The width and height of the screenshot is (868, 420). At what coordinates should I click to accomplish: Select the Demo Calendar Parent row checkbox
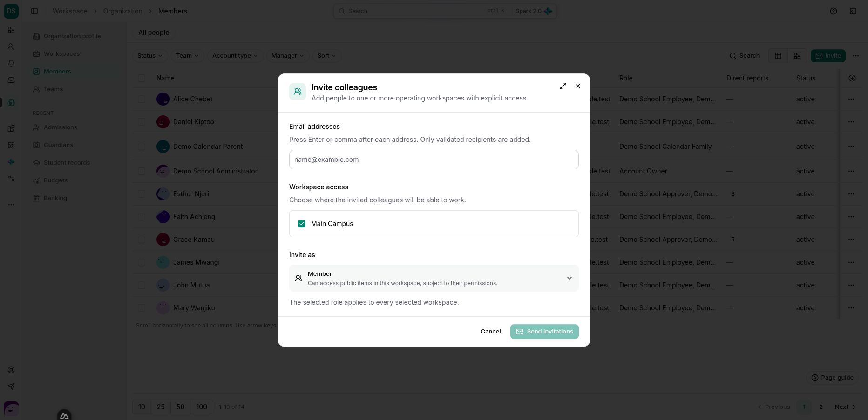click(x=142, y=147)
